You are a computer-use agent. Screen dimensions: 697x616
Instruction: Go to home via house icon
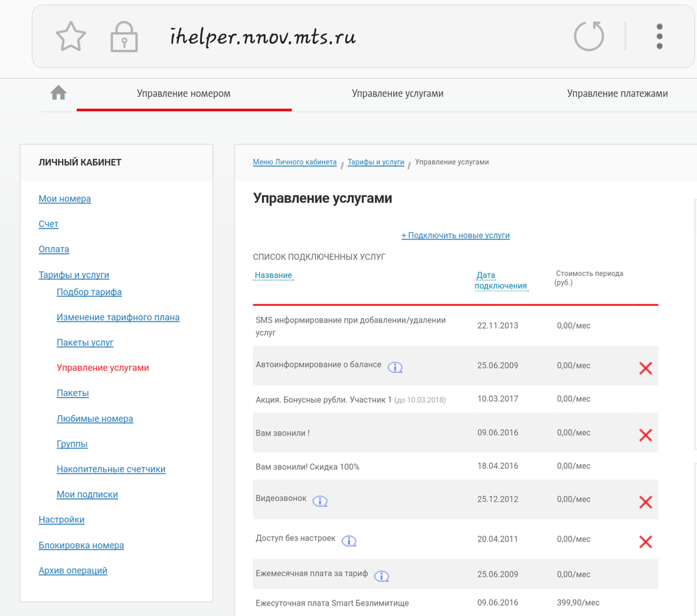coord(59,93)
